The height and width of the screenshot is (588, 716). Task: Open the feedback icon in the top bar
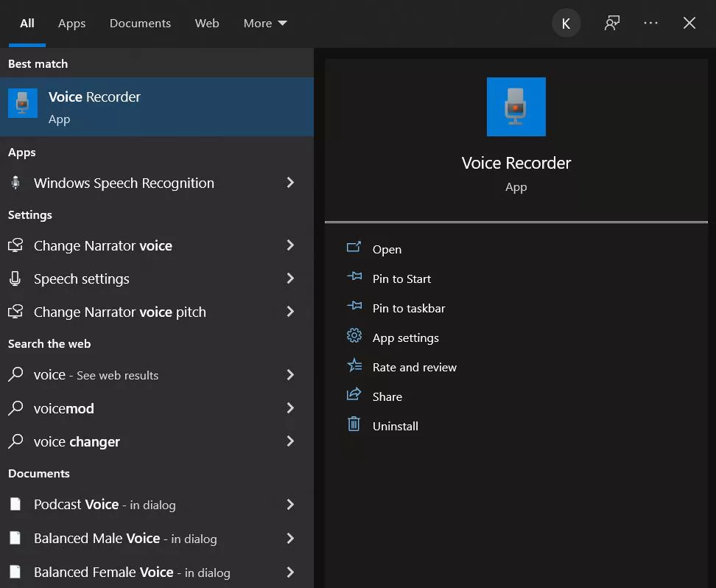[612, 23]
